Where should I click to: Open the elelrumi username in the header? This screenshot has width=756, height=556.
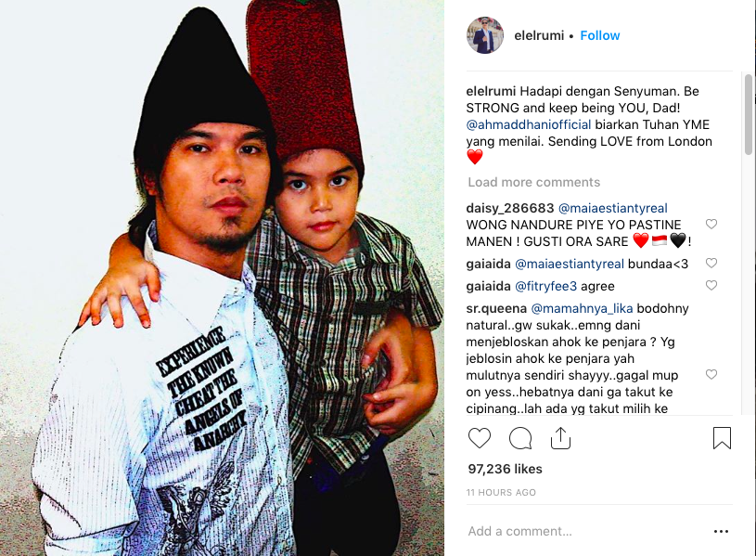click(x=539, y=35)
